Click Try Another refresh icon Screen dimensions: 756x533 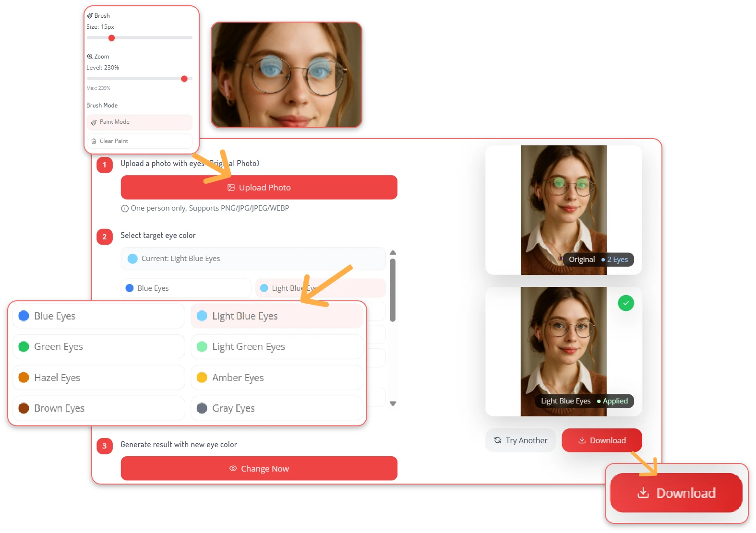pyautogui.click(x=497, y=440)
